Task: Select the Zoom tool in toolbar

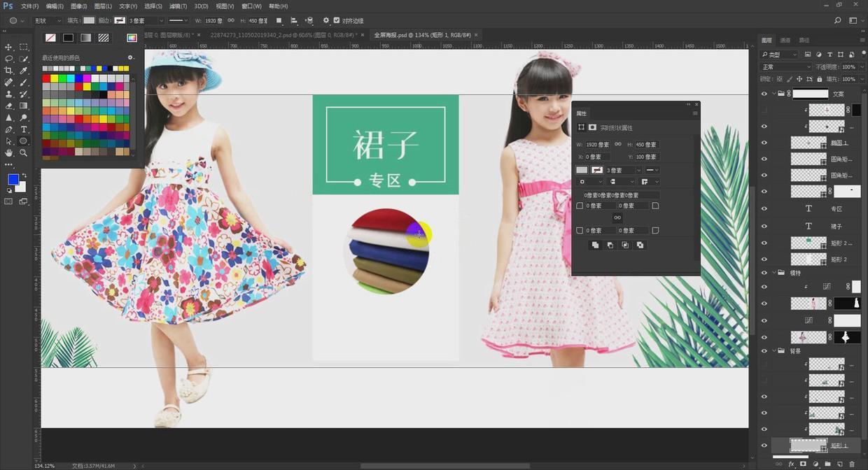Action: [x=24, y=152]
